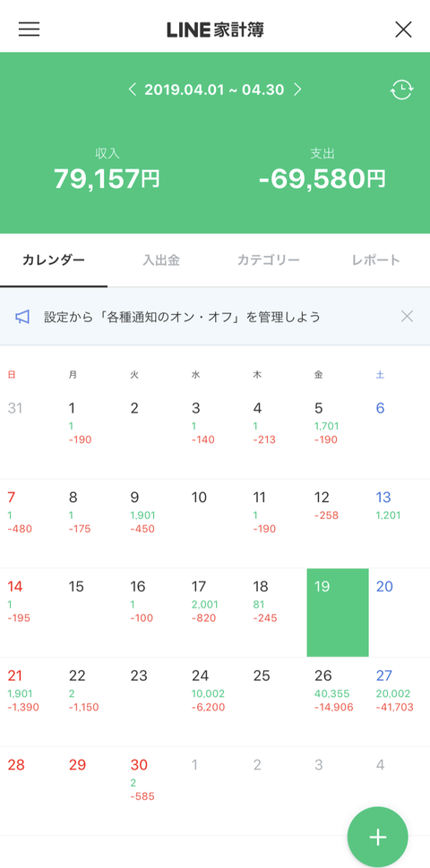Tap the megaphone announcement icon
The width and height of the screenshot is (430, 868).
(22, 317)
